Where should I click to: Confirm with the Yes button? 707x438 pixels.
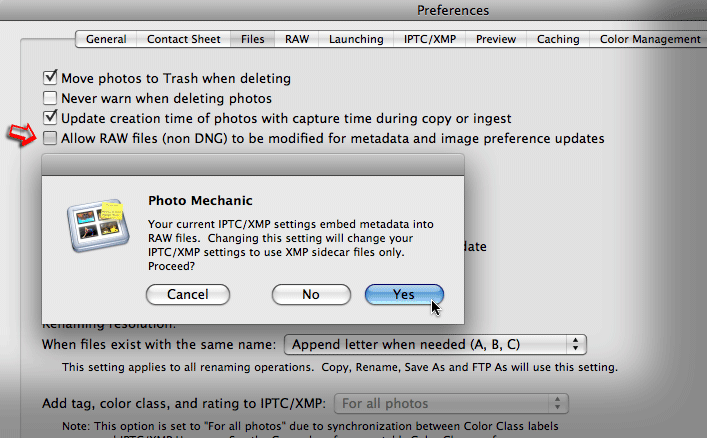404,295
